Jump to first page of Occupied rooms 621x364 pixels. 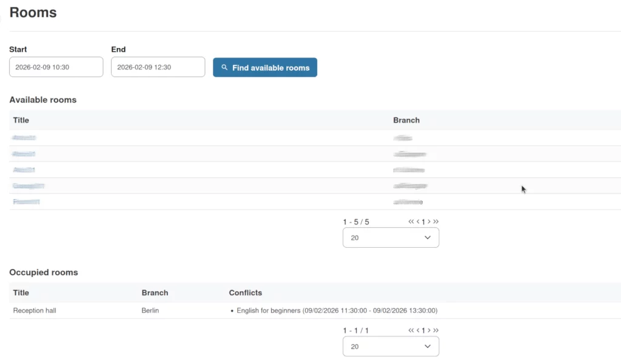[x=411, y=331]
